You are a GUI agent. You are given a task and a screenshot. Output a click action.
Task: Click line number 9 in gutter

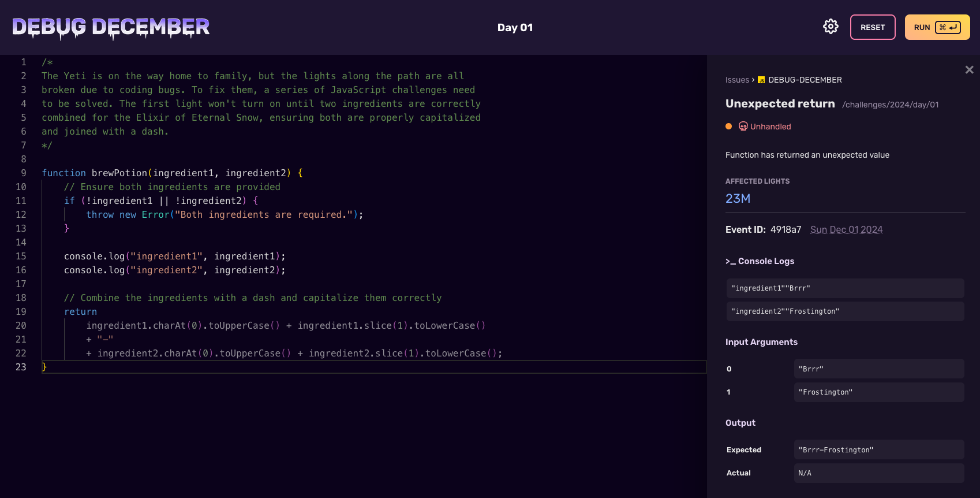tap(24, 173)
